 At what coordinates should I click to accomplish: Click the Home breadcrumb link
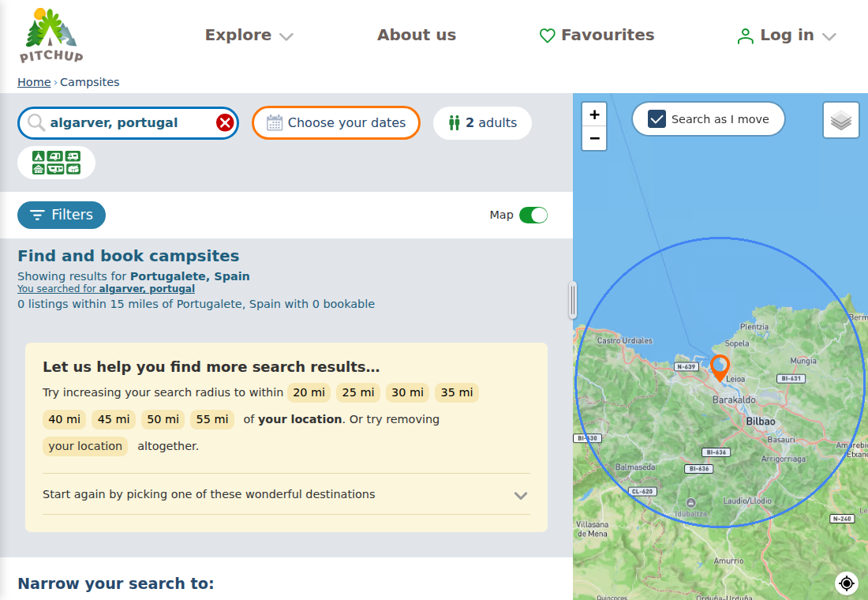pyautogui.click(x=34, y=82)
